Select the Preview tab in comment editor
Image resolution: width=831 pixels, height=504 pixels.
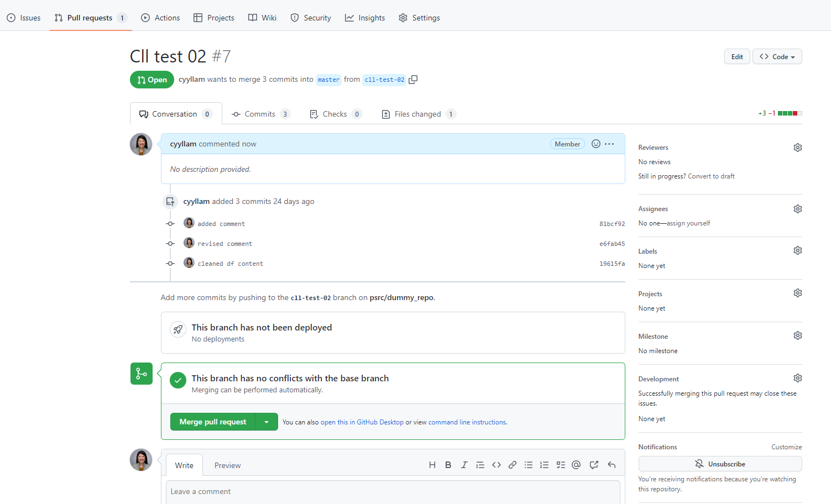(228, 465)
